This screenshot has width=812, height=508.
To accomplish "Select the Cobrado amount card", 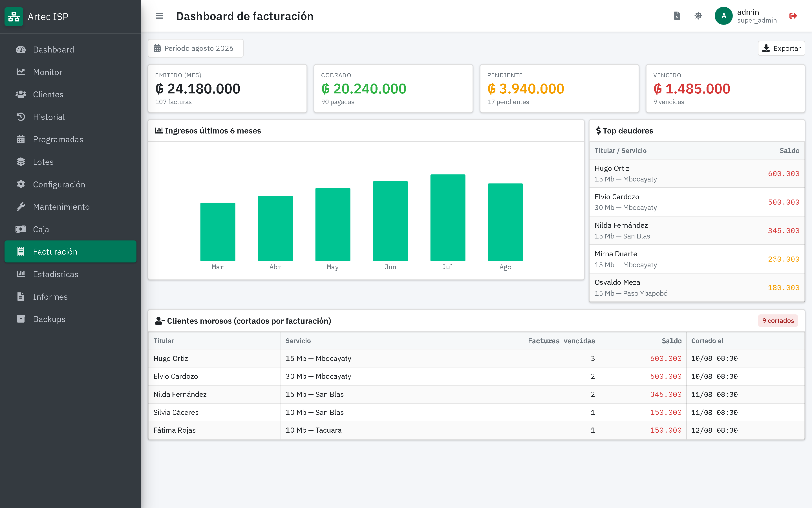I will pos(393,89).
